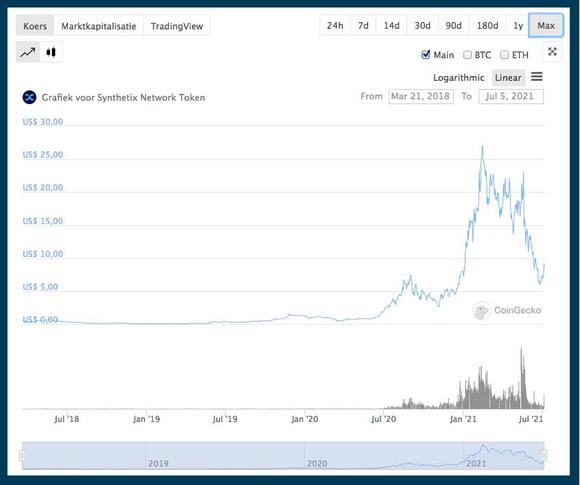
Task: Choose the 14d time range
Action: click(391, 26)
